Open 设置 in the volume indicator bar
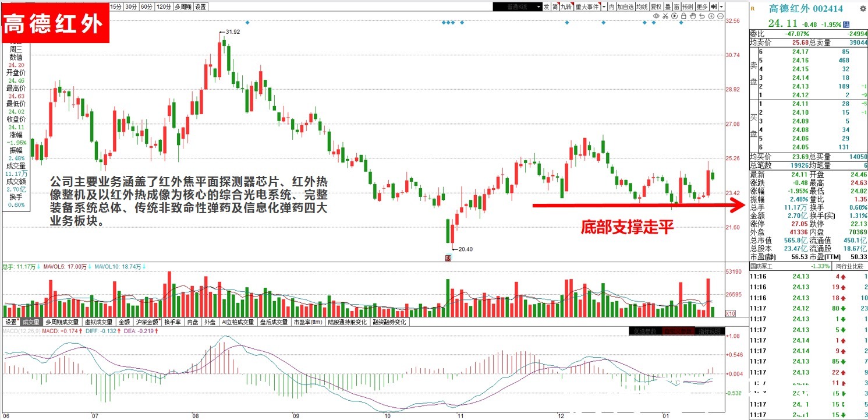 click(x=11, y=322)
